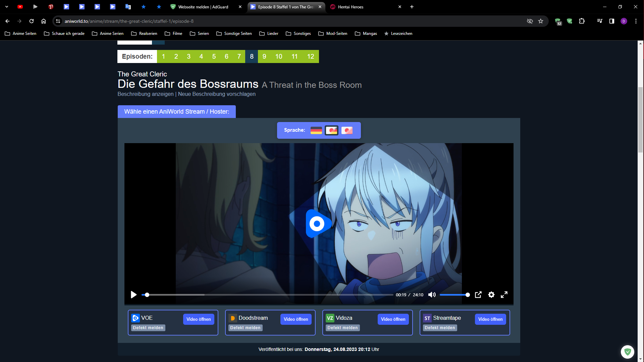This screenshot has height=362, width=644.
Task: Switch to Webseite melden AdGuard tab
Action: (203, 7)
